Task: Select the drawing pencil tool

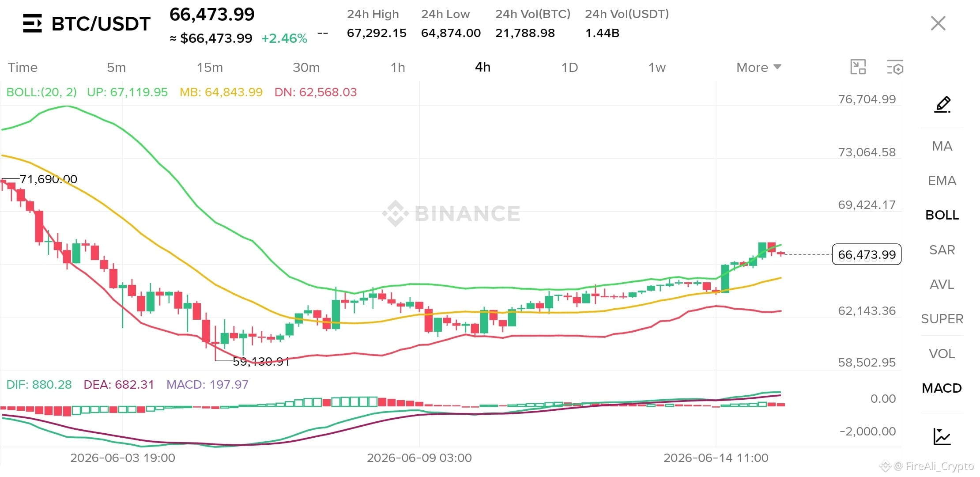Action: click(942, 104)
